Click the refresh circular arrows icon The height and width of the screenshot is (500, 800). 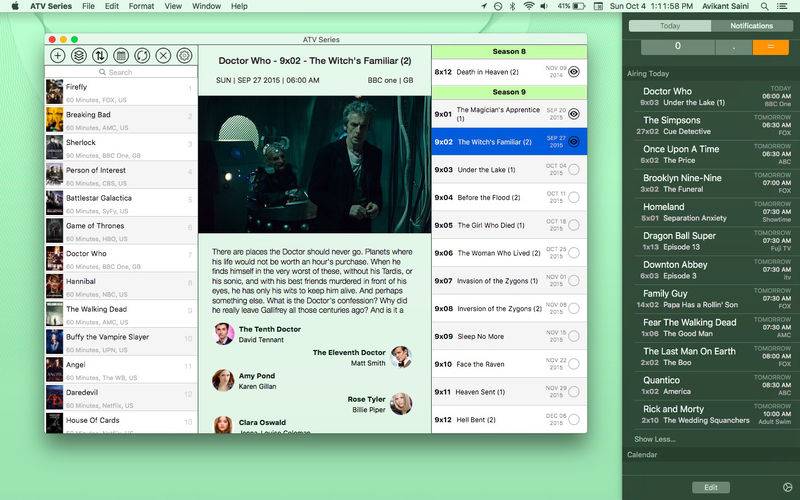click(x=142, y=55)
